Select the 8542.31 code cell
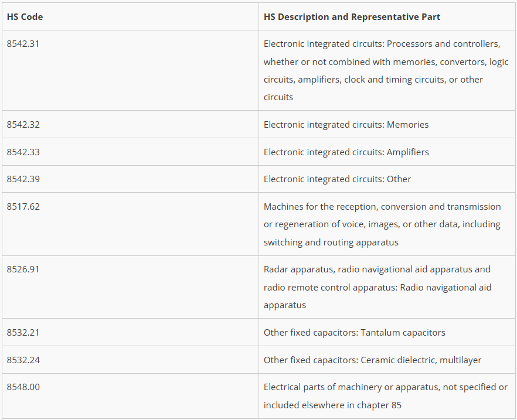 coord(23,44)
